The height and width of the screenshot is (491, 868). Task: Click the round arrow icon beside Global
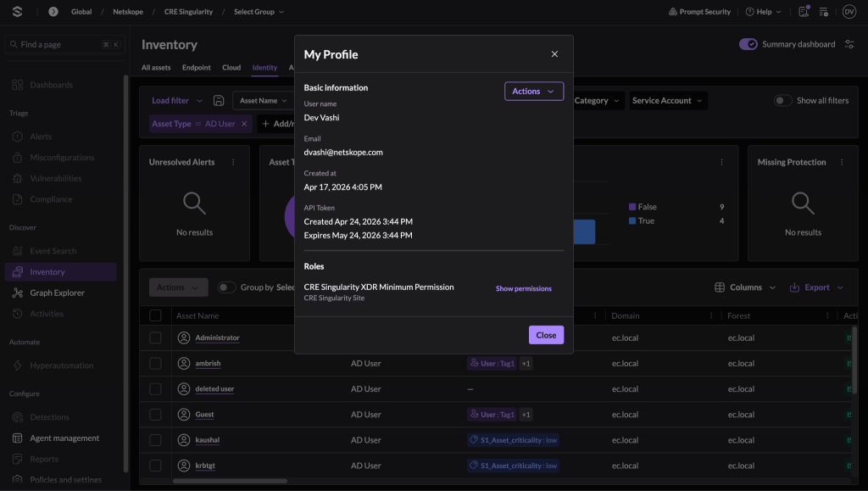click(x=53, y=12)
